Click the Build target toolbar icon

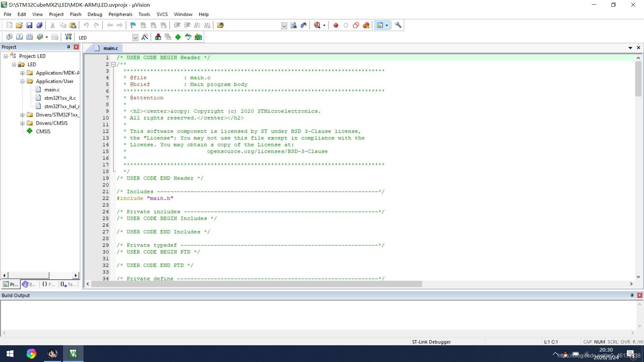[19, 37]
